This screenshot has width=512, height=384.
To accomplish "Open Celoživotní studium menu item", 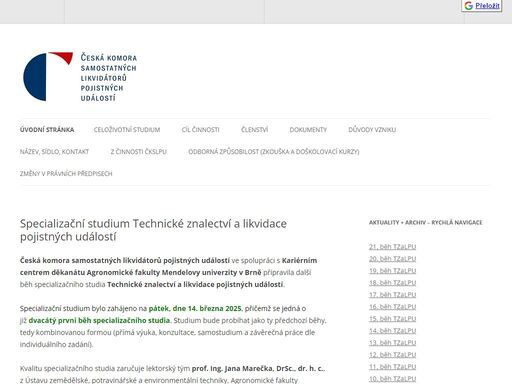I will [127, 130].
